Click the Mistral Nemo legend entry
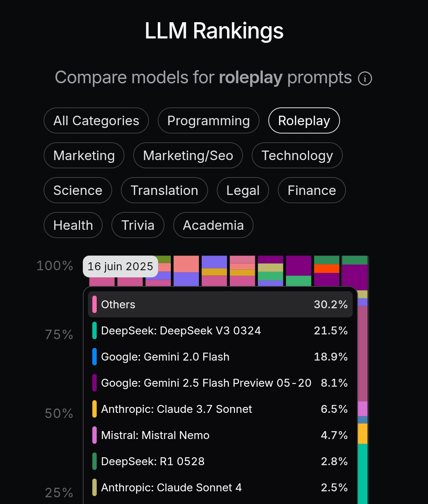Screen dimensions: 428x504 [x=220, y=435]
